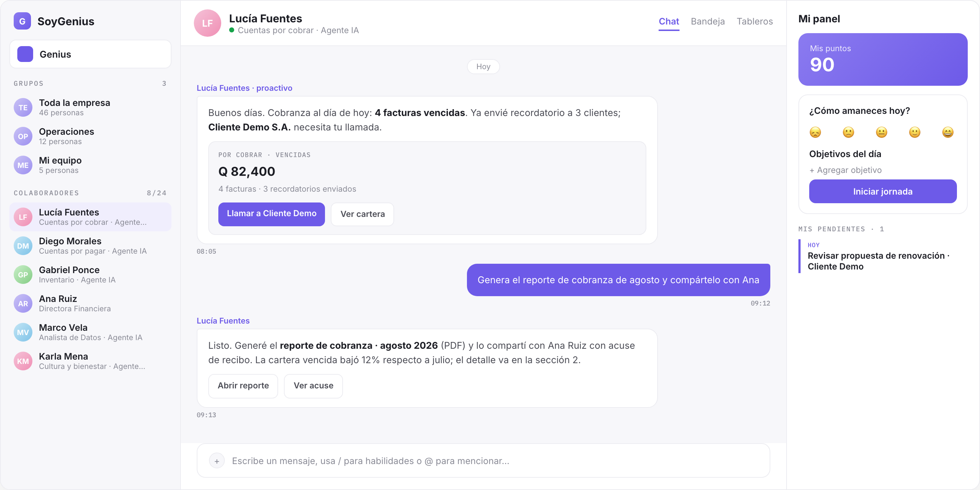The image size is (980, 490).
Task: Switch to the Chat tab
Action: point(669,21)
